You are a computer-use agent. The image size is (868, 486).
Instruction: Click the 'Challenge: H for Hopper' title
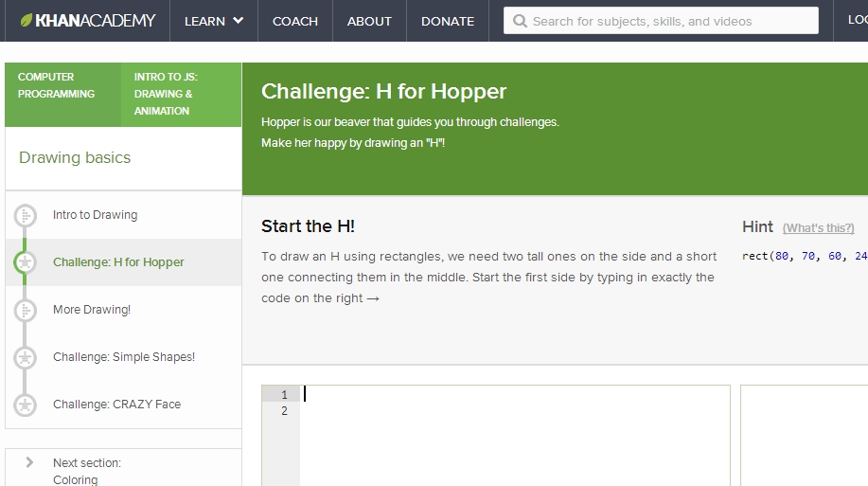point(383,92)
